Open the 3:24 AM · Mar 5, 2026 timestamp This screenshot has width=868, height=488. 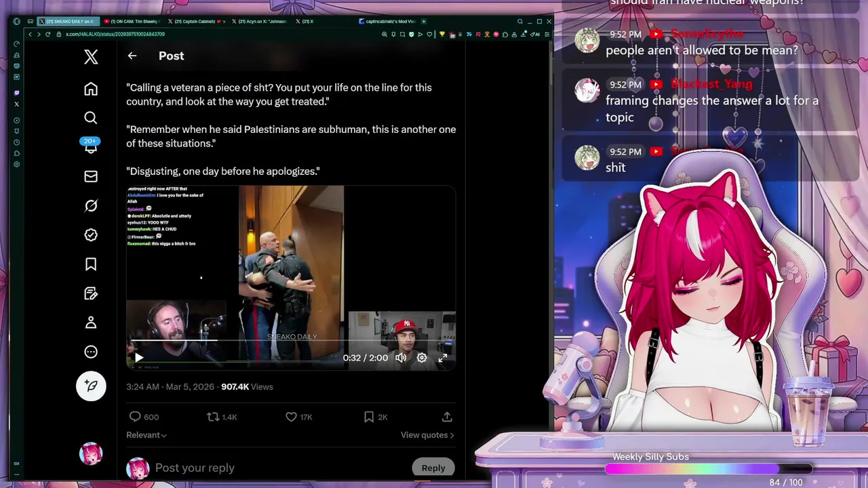click(170, 387)
